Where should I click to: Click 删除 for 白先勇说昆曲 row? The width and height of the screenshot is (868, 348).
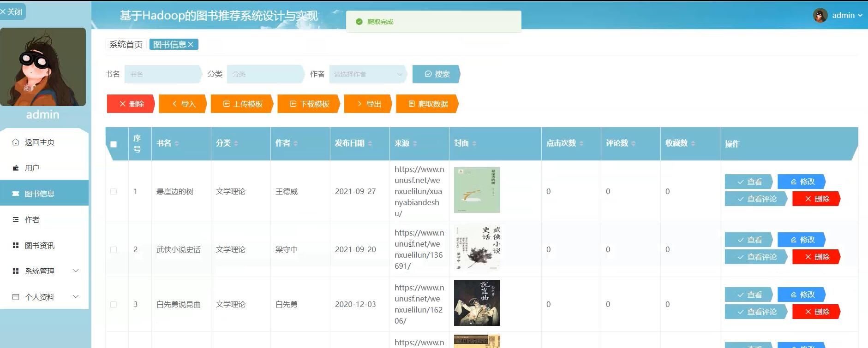(x=816, y=312)
